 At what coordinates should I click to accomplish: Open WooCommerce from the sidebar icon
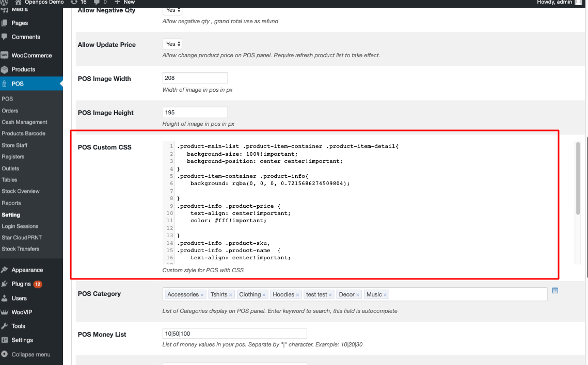pyautogui.click(x=5, y=55)
